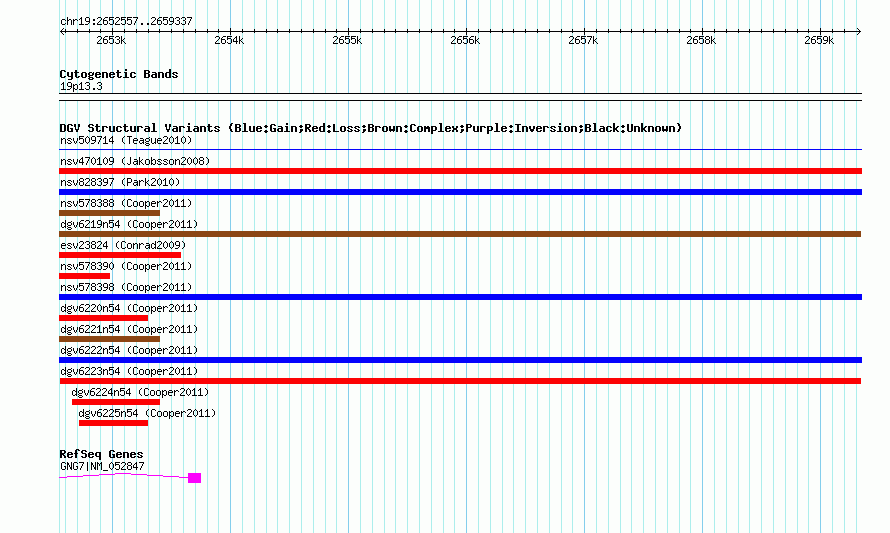The width and height of the screenshot is (890, 533).
Task: Click the 2657k ruler position
Action: coord(583,40)
